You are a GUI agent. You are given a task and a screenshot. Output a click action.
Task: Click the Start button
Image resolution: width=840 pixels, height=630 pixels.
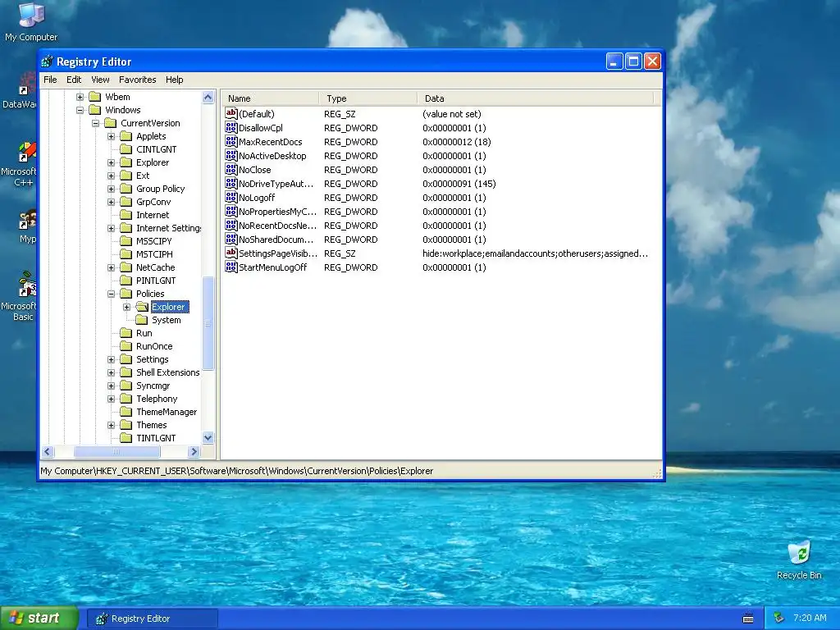39,619
